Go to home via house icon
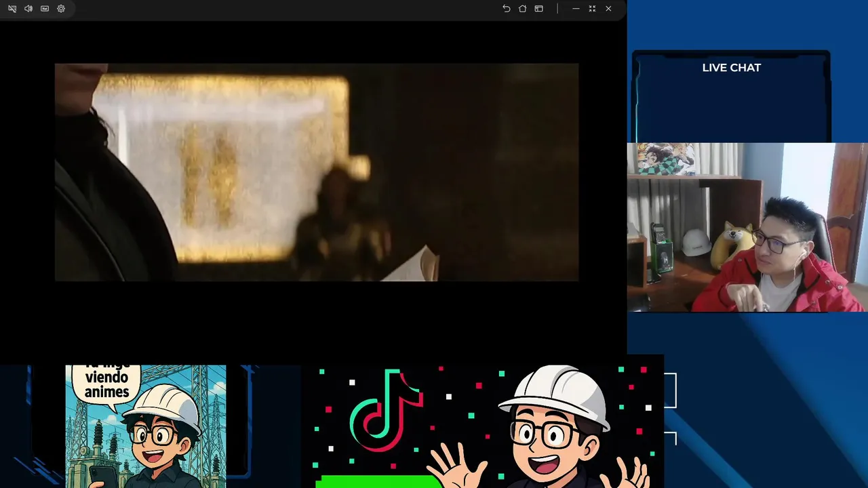868x488 pixels. pyautogui.click(x=522, y=9)
